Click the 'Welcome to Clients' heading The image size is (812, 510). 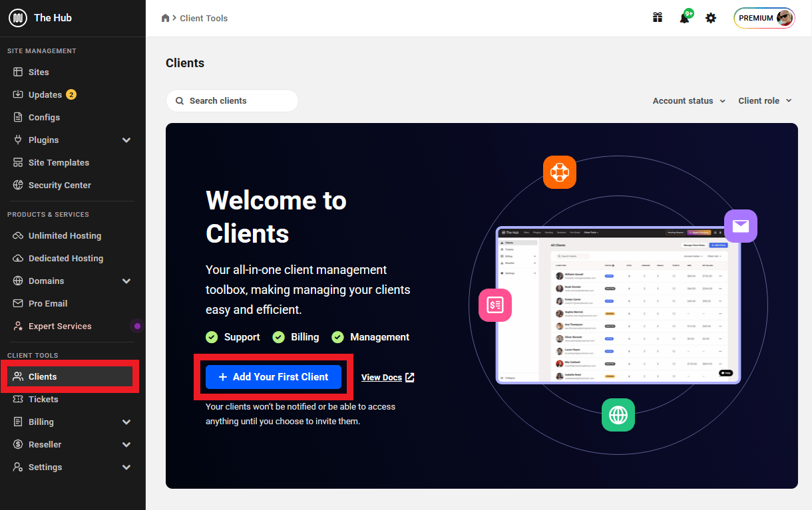pyautogui.click(x=276, y=217)
